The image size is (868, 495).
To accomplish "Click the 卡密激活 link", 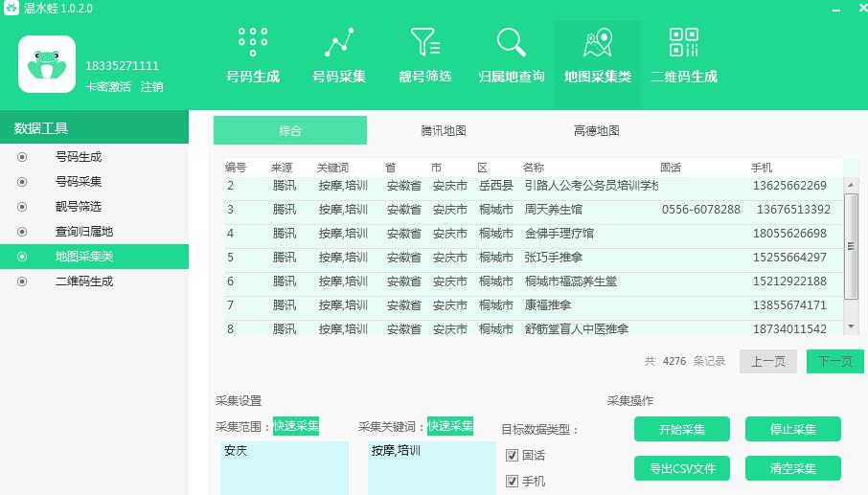I will point(108,87).
